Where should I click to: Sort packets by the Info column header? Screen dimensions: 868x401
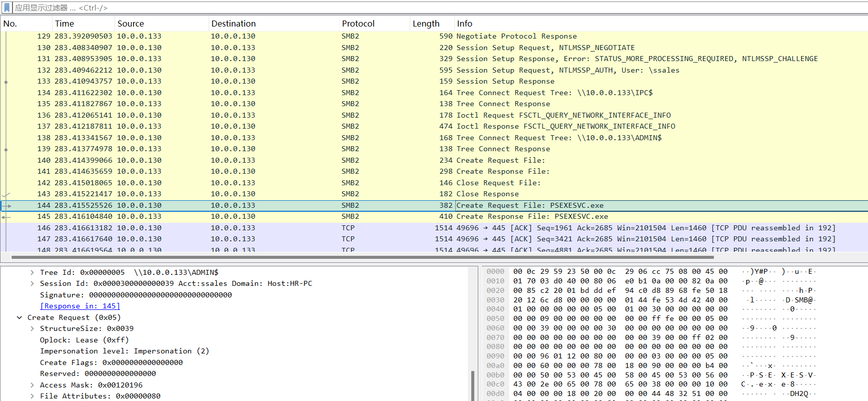point(661,24)
